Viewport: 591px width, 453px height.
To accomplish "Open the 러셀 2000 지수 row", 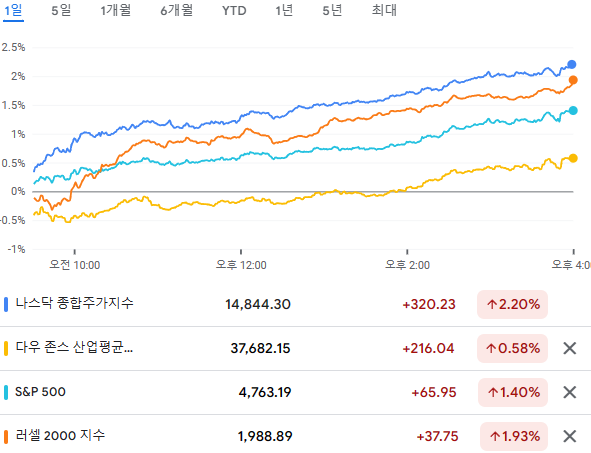I will pos(296,436).
